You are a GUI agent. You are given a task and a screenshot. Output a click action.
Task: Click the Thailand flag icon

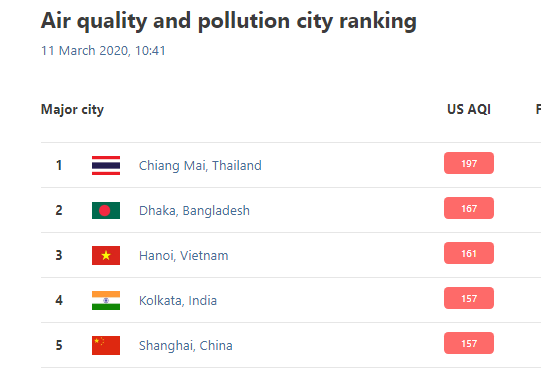(x=106, y=165)
